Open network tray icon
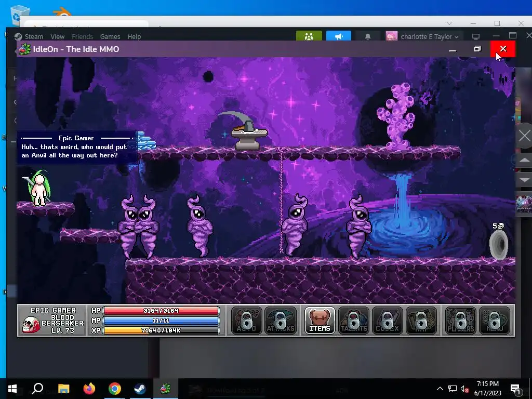The image size is (532, 399). (x=452, y=389)
